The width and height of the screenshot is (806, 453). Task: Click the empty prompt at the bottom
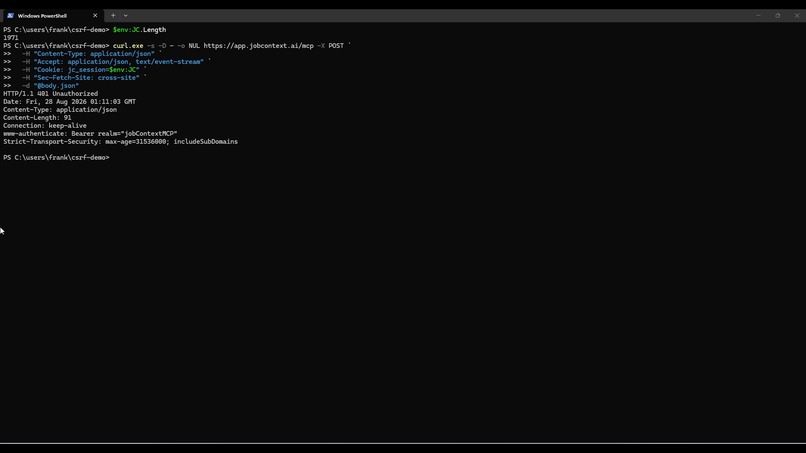click(x=57, y=157)
